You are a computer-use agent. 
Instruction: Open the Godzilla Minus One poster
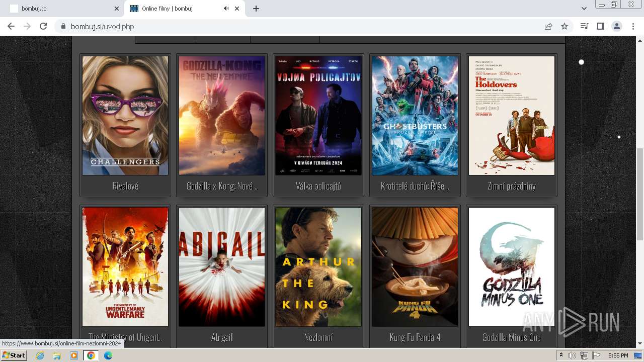(512, 267)
